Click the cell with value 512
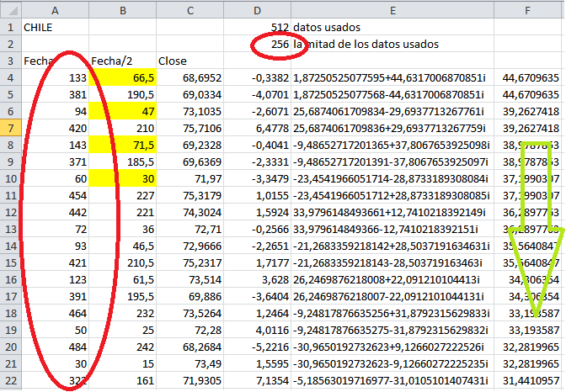Screen dimensions: 566x392 [259, 27]
